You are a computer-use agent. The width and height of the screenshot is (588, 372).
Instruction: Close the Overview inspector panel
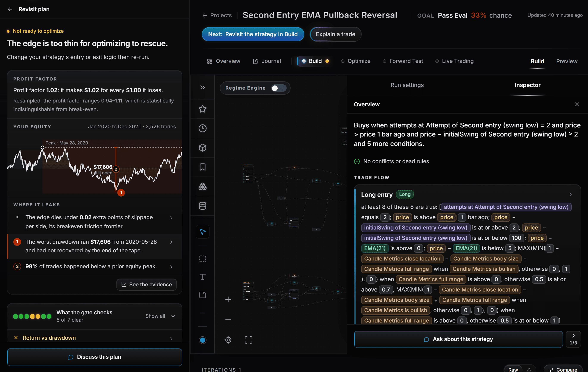pyautogui.click(x=577, y=104)
